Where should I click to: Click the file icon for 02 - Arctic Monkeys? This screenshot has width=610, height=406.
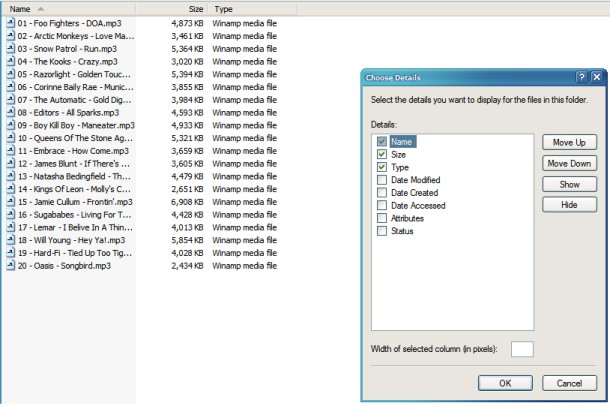(11, 36)
